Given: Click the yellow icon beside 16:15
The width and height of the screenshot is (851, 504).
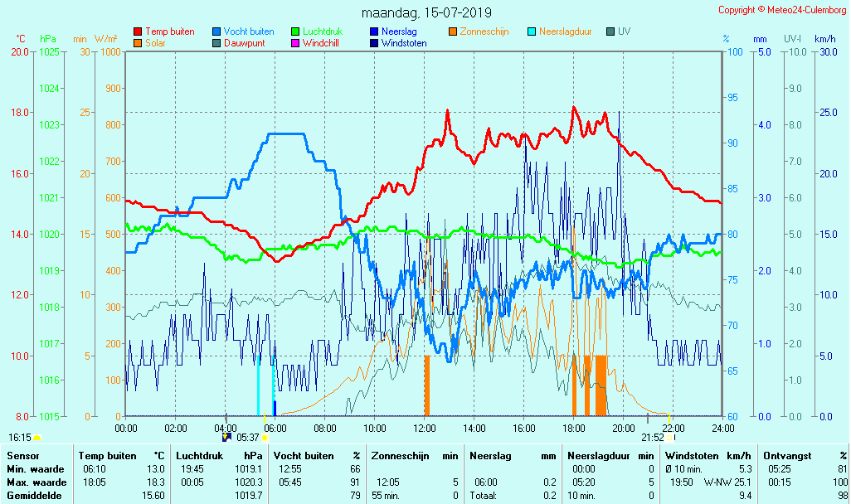Looking at the screenshot, I should point(37,437).
